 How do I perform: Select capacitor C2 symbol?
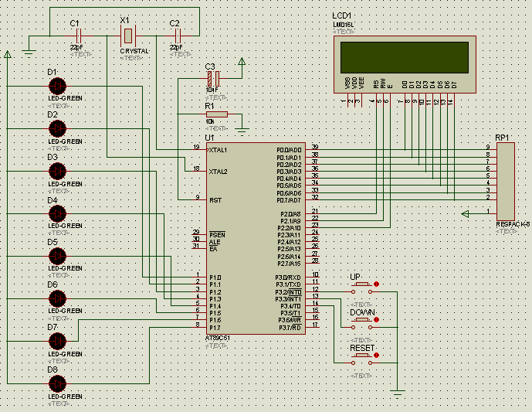click(x=178, y=36)
